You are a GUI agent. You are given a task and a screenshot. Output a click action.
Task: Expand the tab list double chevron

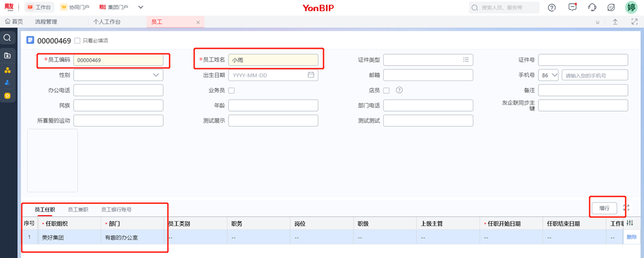click(597, 22)
